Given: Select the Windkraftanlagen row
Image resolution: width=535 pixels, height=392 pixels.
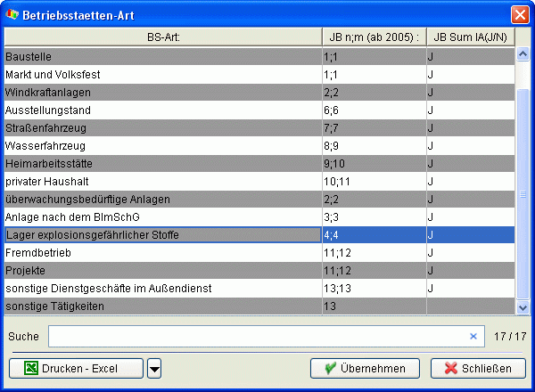Looking at the screenshot, I should click(x=161, y=93).
